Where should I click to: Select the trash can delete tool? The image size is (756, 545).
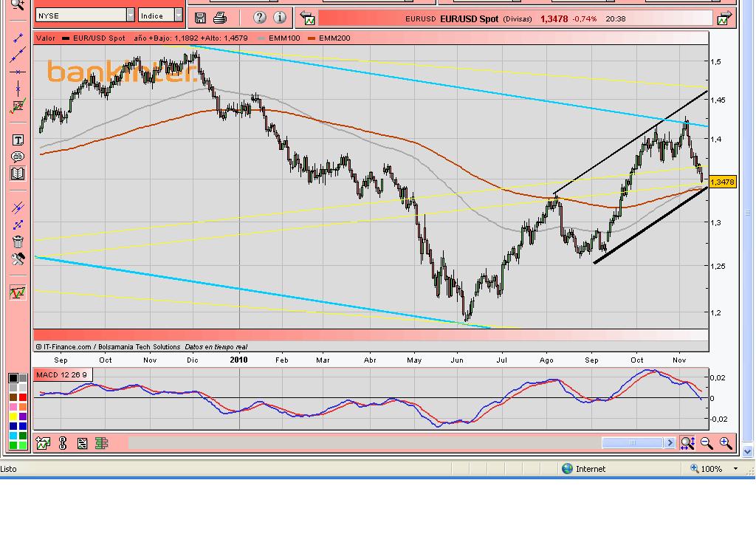(x=18, y=241)
